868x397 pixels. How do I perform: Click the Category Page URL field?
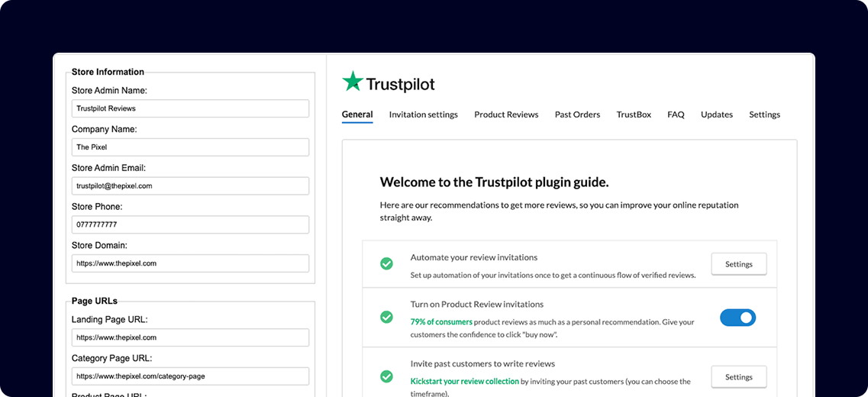pos(190,376)
